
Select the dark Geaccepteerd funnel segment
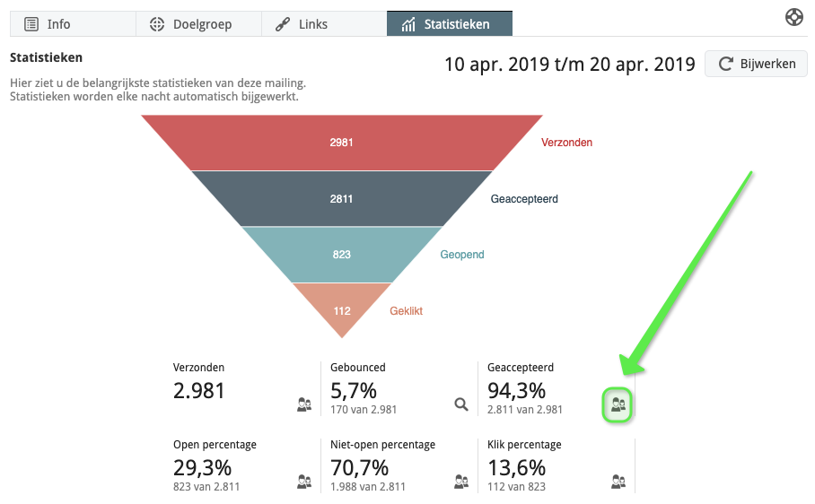(x=342, y=199)
